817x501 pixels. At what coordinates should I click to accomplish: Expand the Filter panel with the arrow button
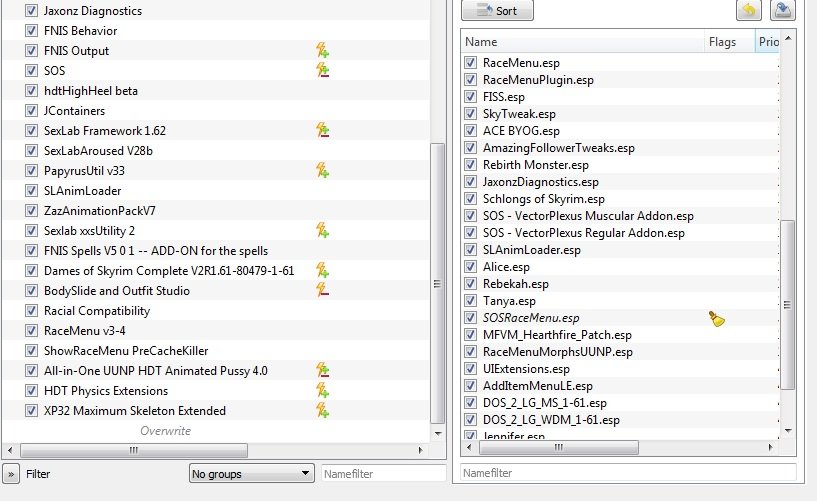tap(11, 474)
